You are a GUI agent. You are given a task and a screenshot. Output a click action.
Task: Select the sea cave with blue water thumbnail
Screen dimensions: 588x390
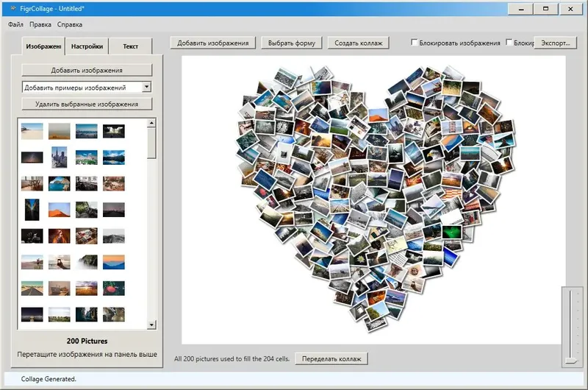tap(59, 183)
